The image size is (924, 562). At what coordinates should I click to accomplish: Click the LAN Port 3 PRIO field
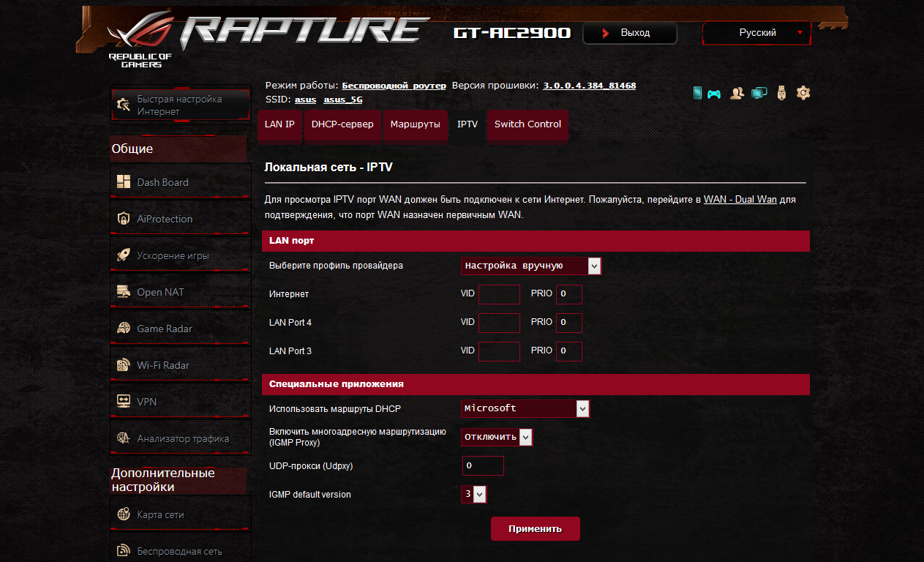(569, 351)
